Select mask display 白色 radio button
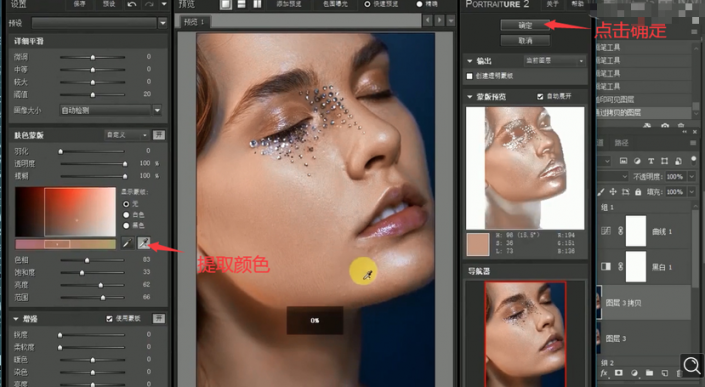The image size is (705, 387). 126,215
